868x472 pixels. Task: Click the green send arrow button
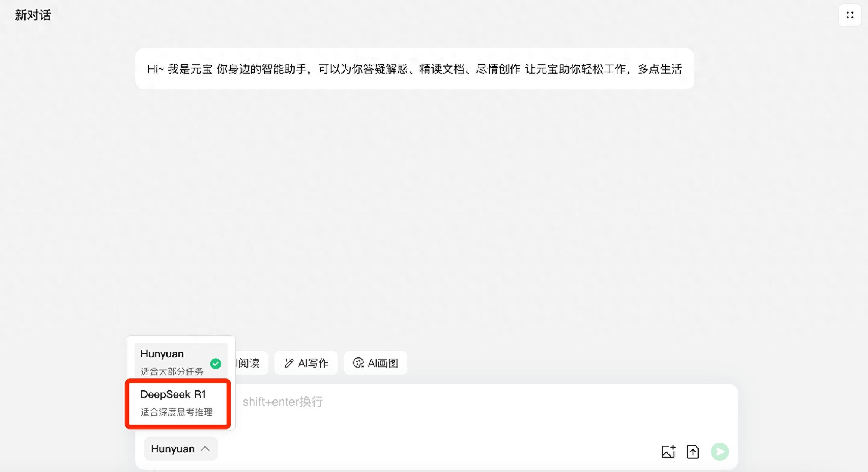pyautogui.click(x=720, y=451)
